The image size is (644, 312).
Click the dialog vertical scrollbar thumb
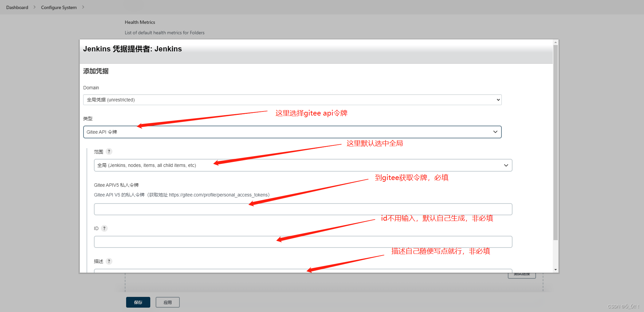[556, 142]
